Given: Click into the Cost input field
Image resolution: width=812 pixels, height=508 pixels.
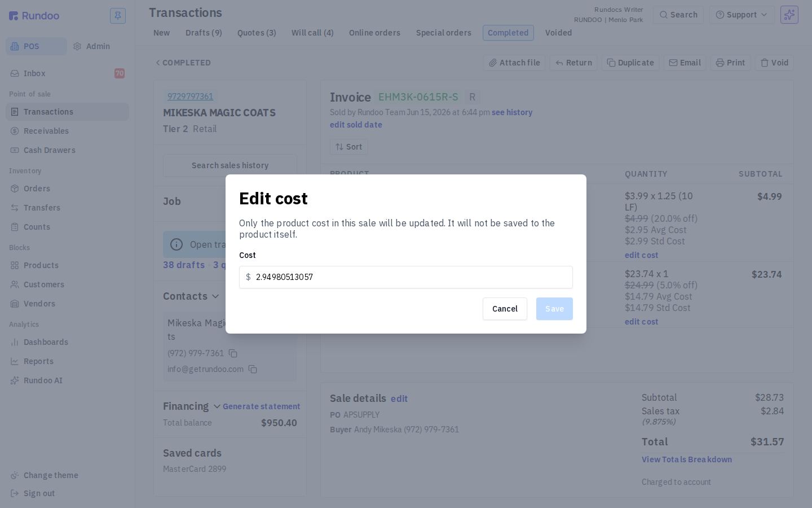Looking at the screenshot, I should click(x=406, y=277).
